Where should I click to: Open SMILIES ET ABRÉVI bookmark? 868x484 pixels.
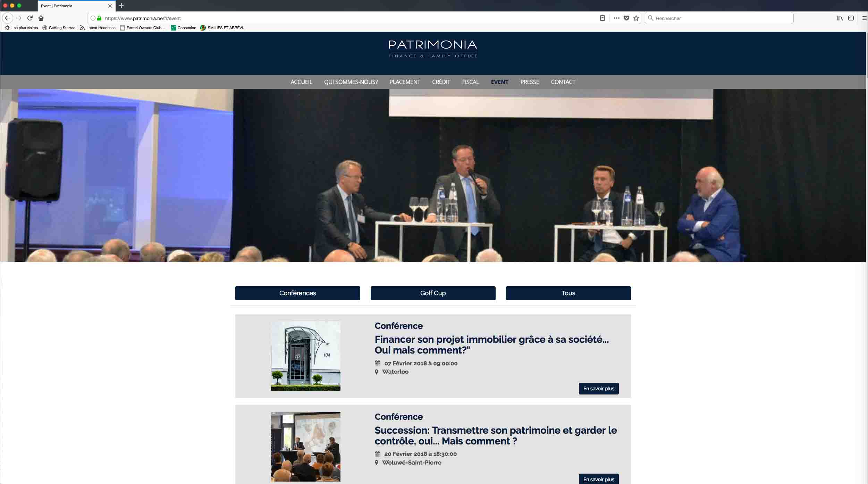tap(224, 28)
